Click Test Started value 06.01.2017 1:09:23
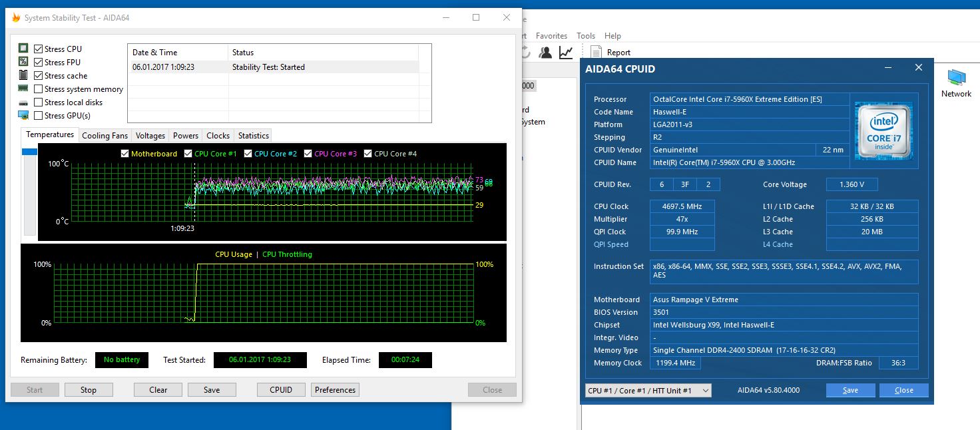The width and height of the screenshot is (980, 430). click(260, 360)
